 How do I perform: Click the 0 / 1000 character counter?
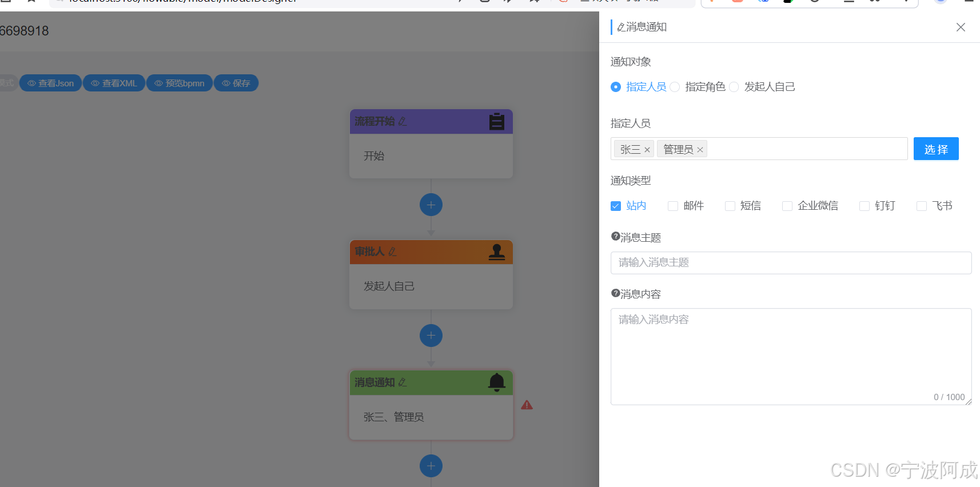(x=949, y=397)
